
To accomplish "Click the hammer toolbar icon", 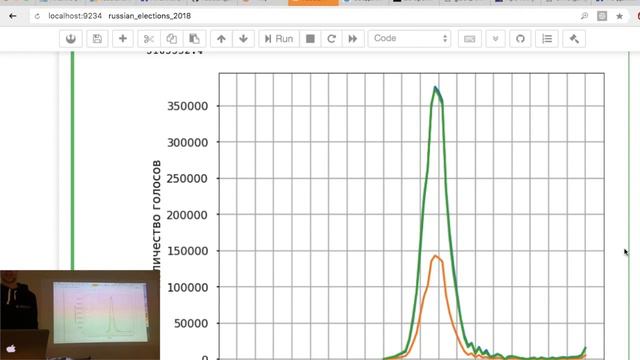I will (574, 39).
